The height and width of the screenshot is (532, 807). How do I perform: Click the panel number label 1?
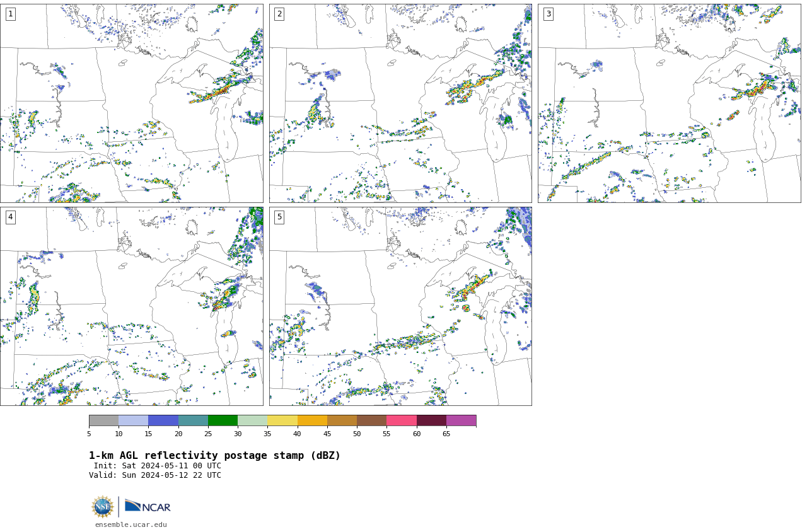pos(11,14)
